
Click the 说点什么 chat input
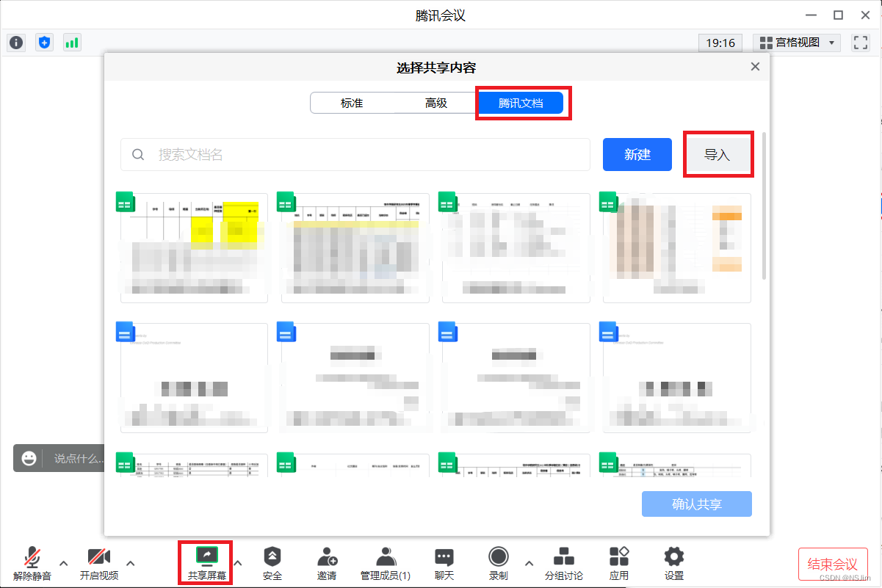tap(79, 458)
